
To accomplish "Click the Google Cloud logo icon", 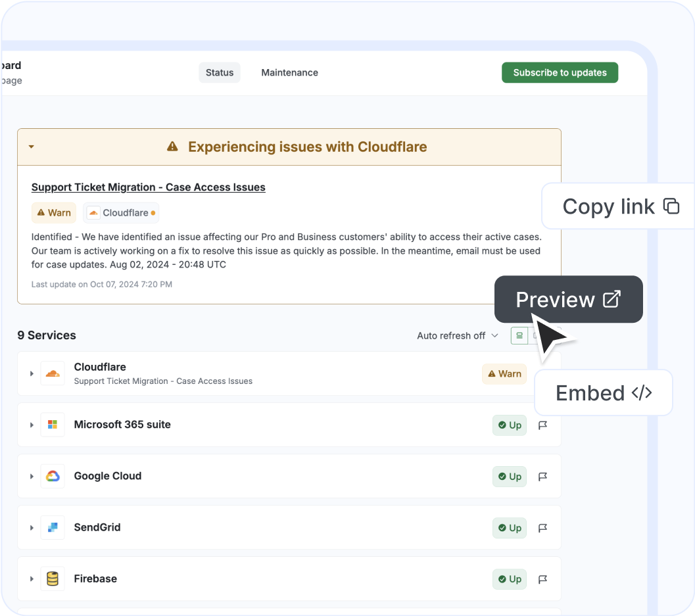I will click(53, 476).
